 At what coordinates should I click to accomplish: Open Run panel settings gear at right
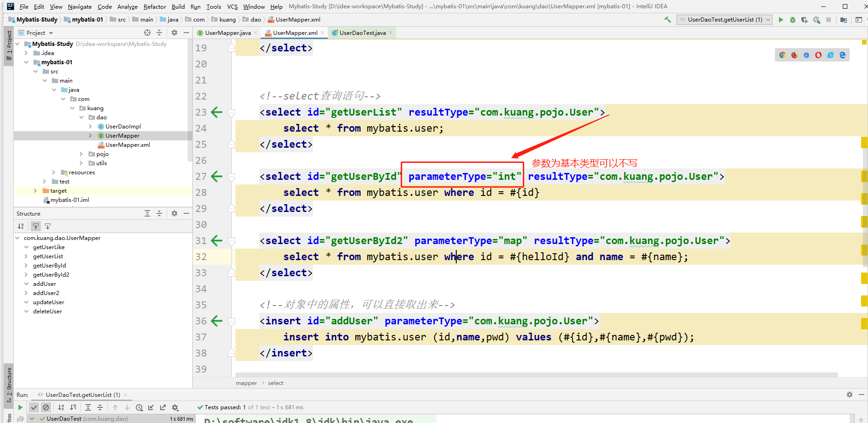pos(850,395)
